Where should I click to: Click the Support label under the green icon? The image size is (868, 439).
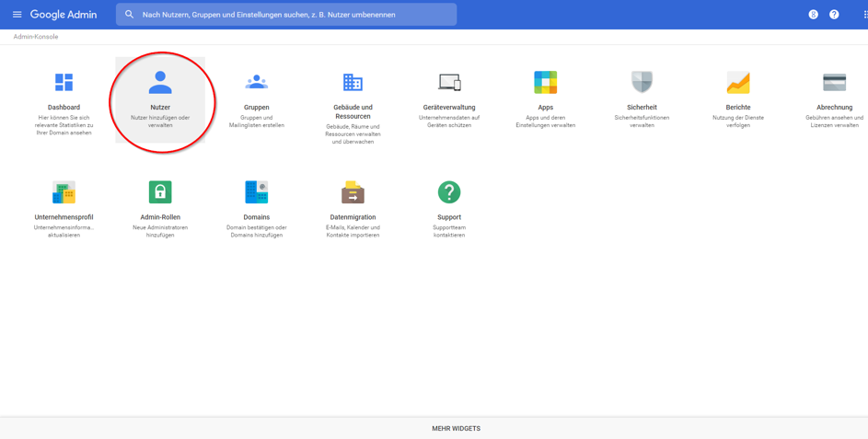pos(449,217)
